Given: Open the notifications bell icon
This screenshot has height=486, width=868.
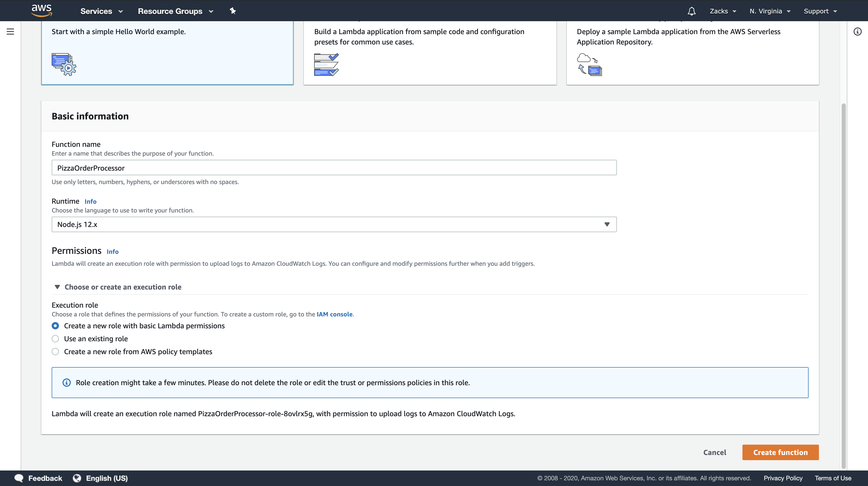Looking at the screenshot, I should coord(692,11).
